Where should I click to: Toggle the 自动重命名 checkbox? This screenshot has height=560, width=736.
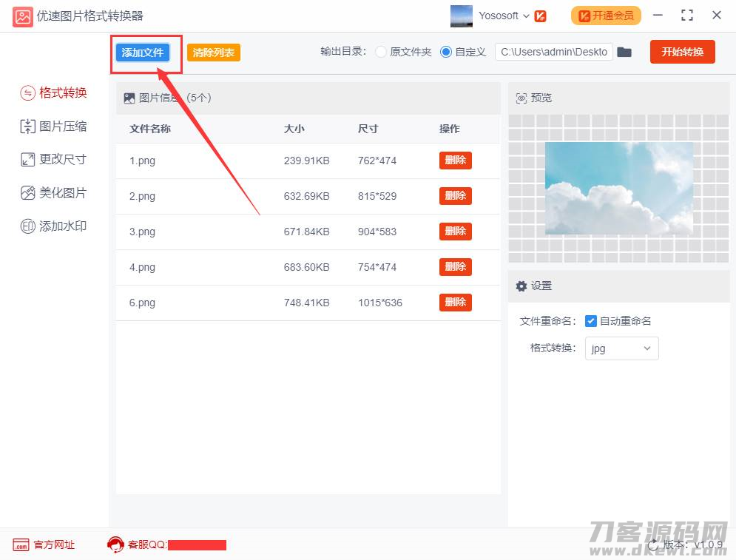(590, 321)
